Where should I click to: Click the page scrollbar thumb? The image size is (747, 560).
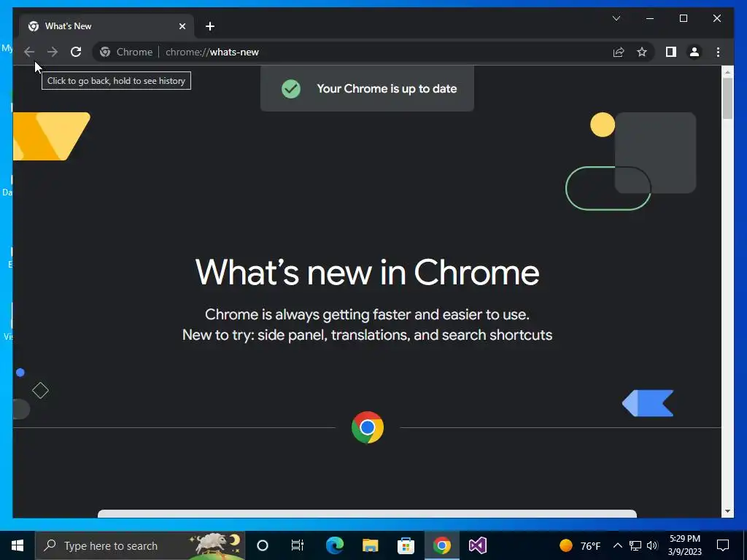[727, 98]
